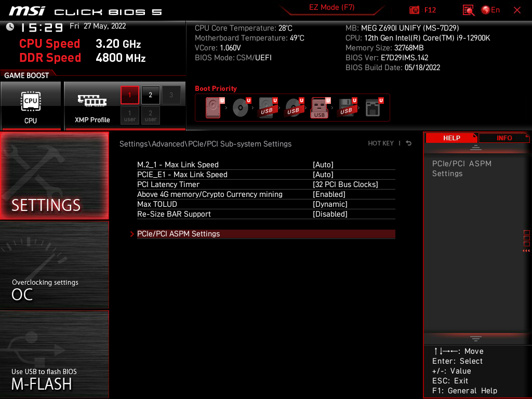This screenshot has height=399, width=532.
Task: Change language via the En globe icon
Action: coord(490,10)
